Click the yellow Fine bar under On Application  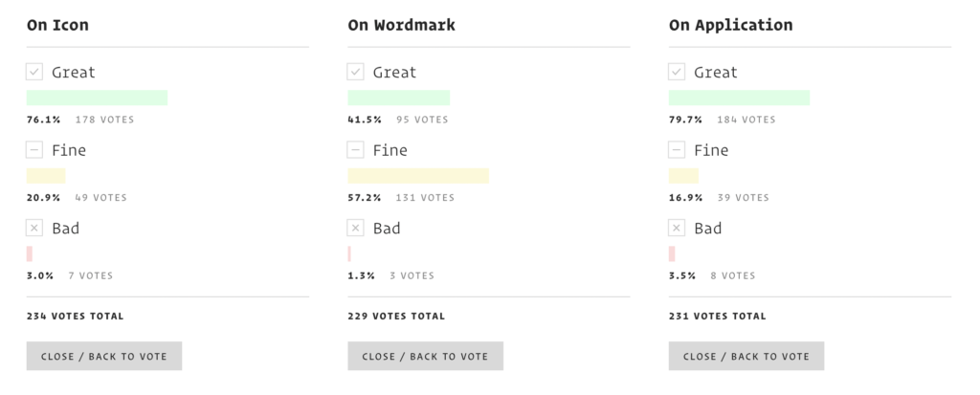click(683, 176)
